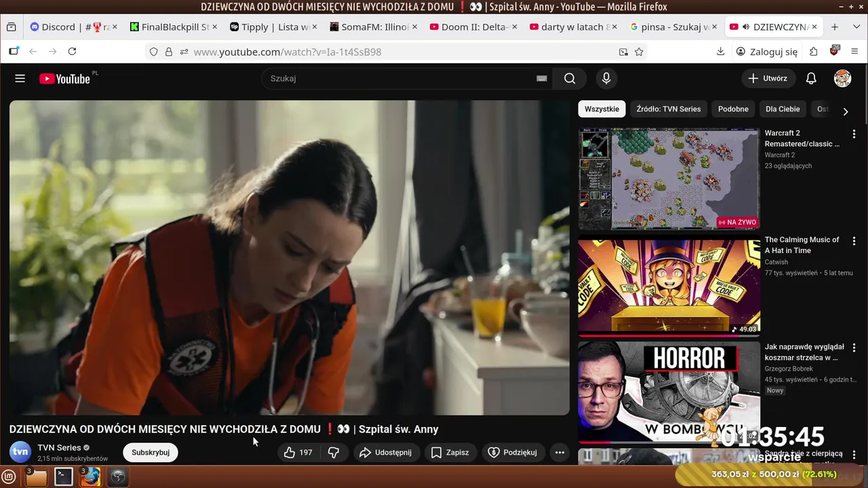Image resolution: width=868 pixels, height=488 pixels.
Task: Open the TVN channel avatar
Action: (20, 452)
